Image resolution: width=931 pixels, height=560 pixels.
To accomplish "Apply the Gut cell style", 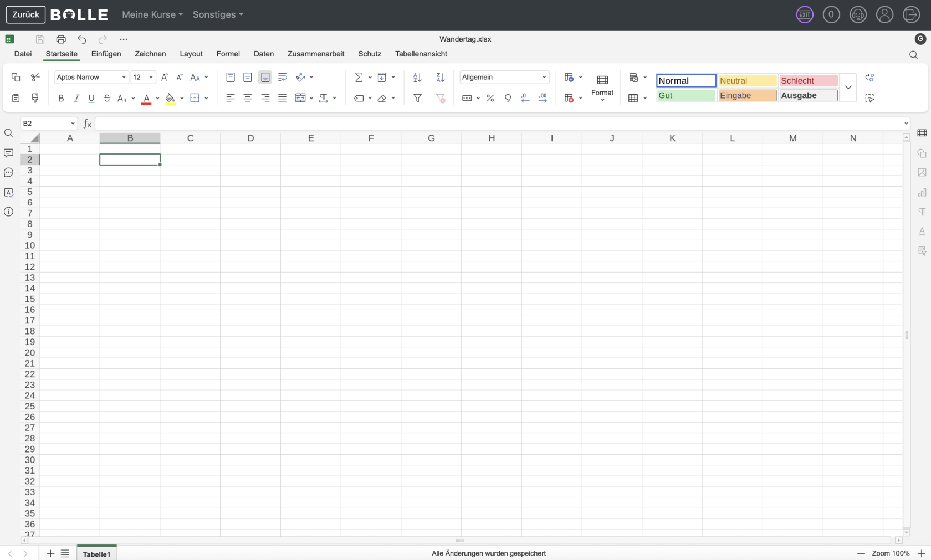I will (686, 95).
